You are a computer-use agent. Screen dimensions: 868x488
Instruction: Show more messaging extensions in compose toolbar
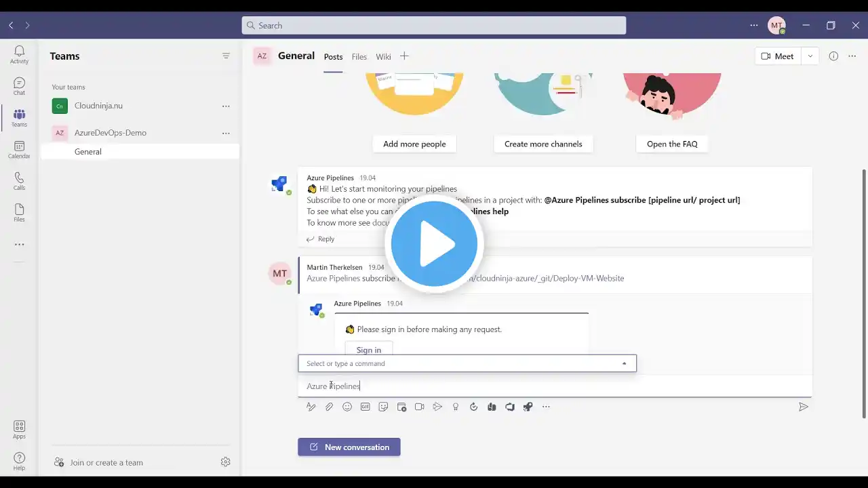click(546, 407)
